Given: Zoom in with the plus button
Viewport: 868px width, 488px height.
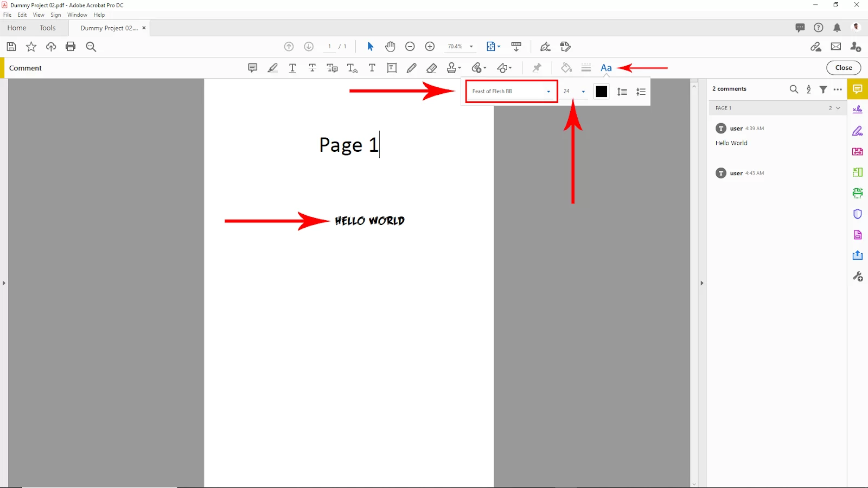Looking at the screenshot, I should 430,47.
